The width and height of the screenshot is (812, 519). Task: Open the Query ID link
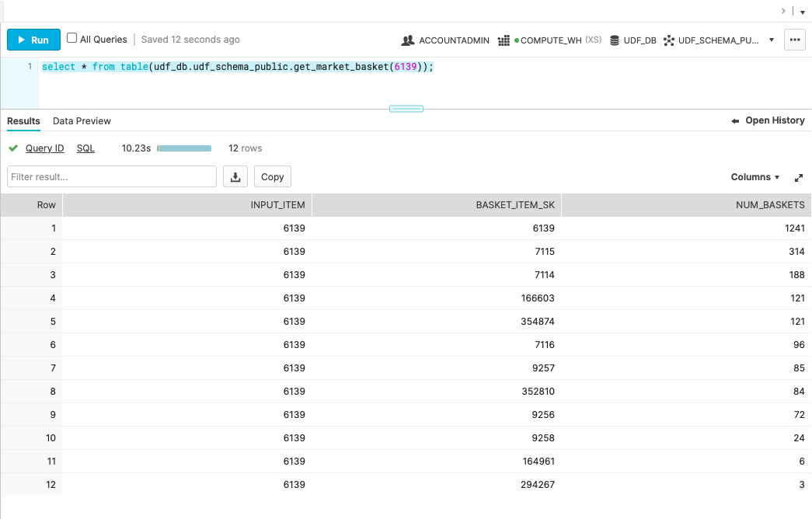tap(44, 148)
